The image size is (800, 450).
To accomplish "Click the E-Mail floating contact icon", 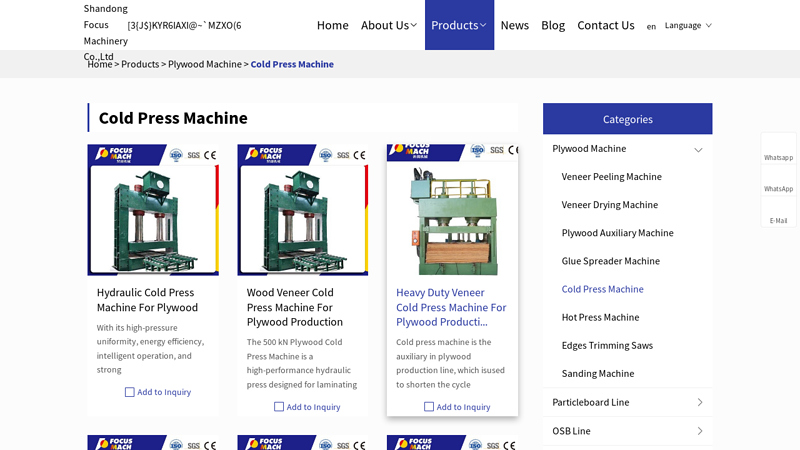I will coord(778,212).
